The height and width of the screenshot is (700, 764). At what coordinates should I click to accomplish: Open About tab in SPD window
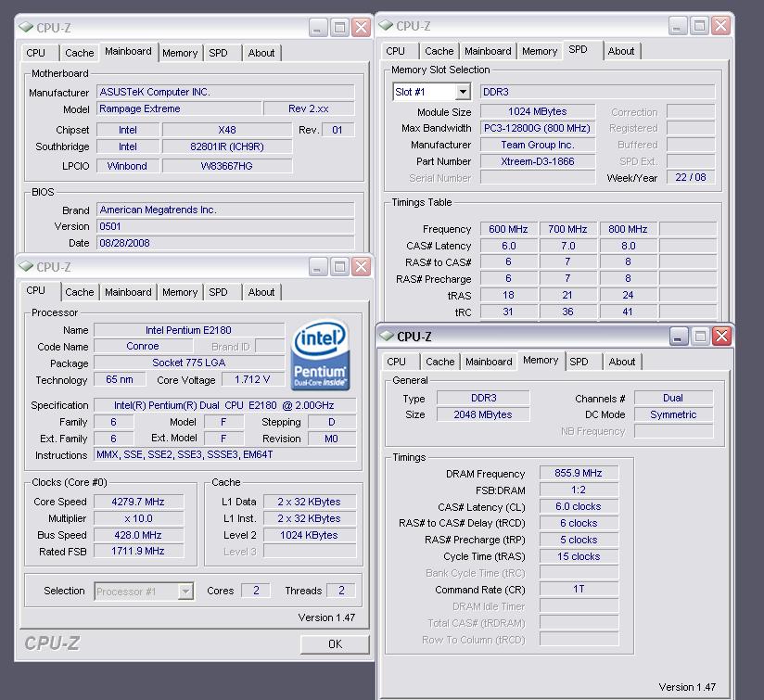pyautogui.click(x=621, y=51)
